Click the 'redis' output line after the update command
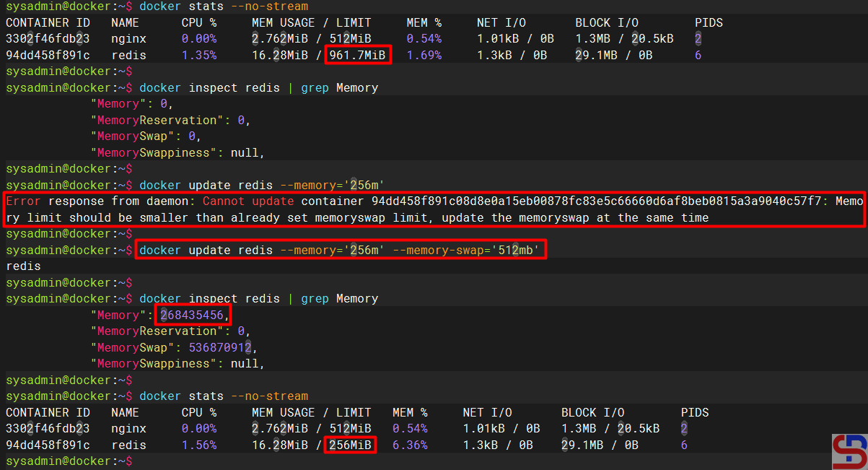The height and width of the screenshot is (470, 868). coord(23,266)
